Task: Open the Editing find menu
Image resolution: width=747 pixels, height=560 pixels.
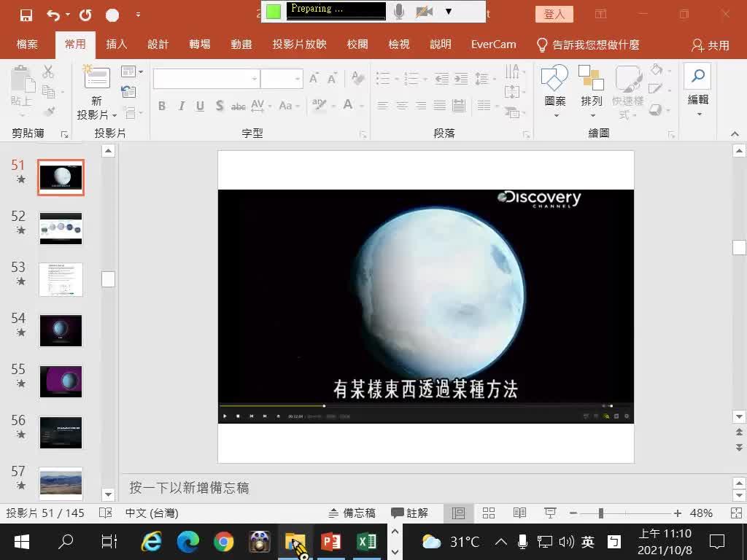Action: click(698, 90)
